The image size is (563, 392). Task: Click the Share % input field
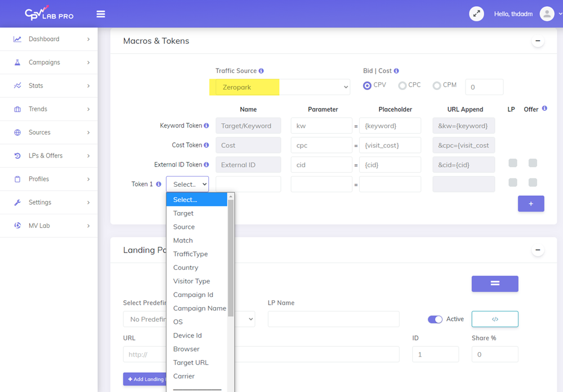(x=495, y=354)
